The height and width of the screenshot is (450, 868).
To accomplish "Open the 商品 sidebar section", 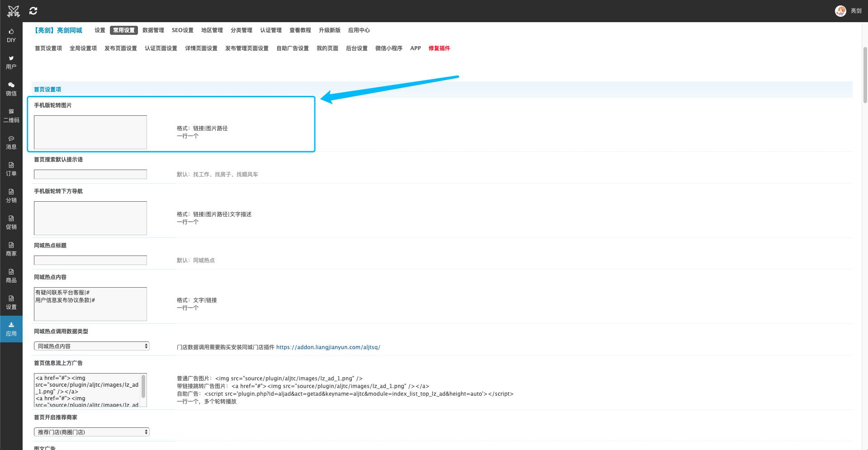I will [x=11, y=276].
